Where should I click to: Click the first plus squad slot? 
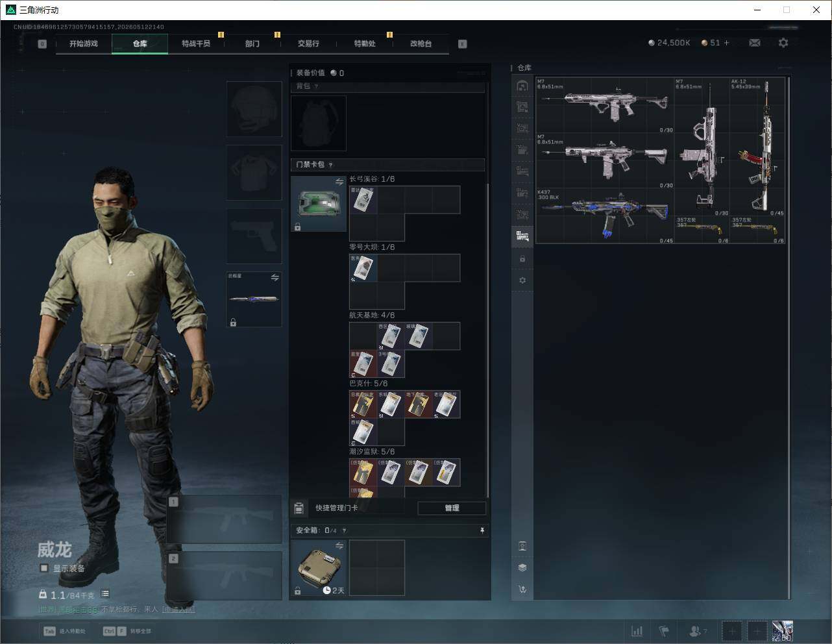(732, 631)
